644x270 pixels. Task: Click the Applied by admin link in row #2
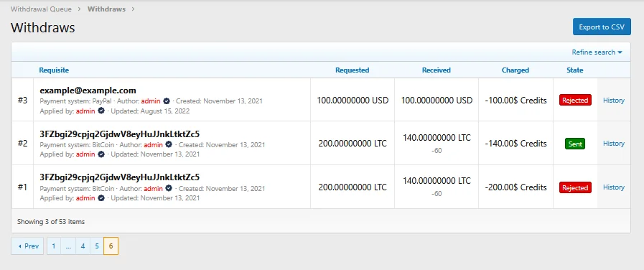pyautogui.click(x=85, y=154)
